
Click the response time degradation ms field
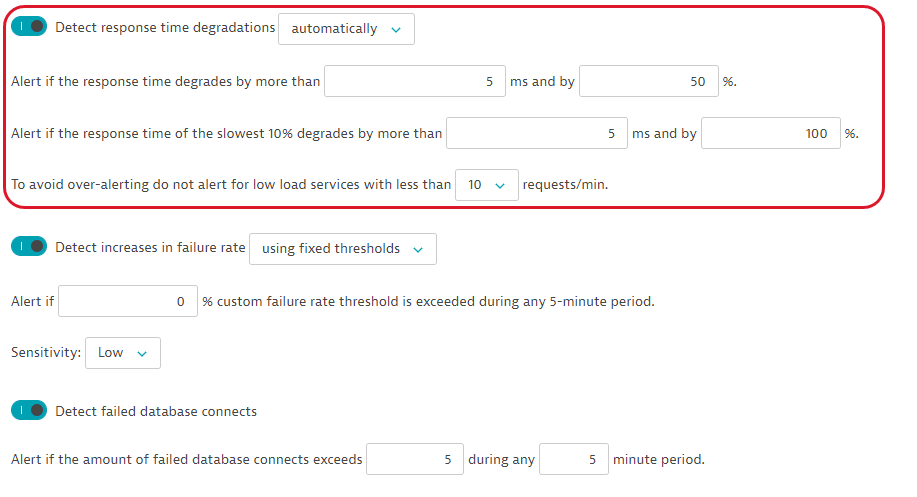tap(415, 82)
